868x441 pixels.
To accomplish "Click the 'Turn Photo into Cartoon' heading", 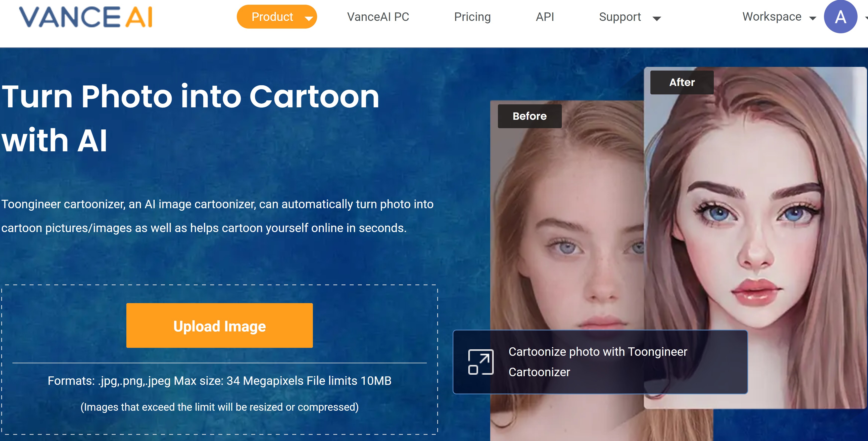I will 190,118.
